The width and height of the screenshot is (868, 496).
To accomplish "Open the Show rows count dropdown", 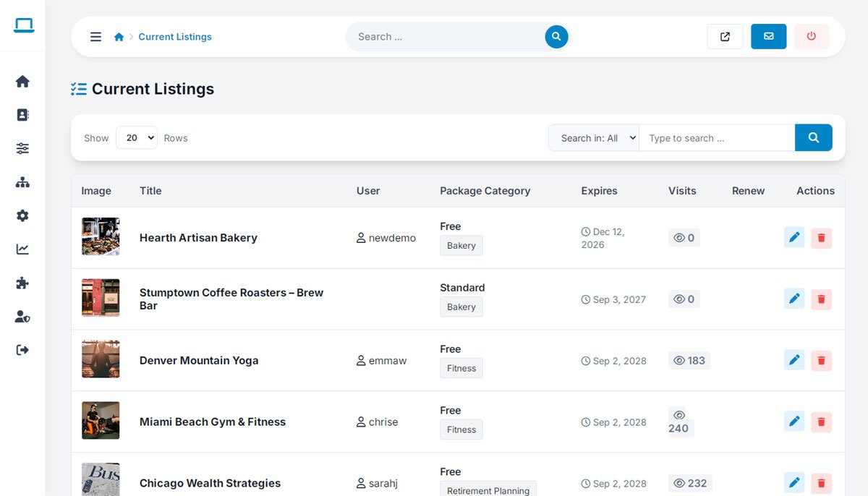I will tap(136, 137).
